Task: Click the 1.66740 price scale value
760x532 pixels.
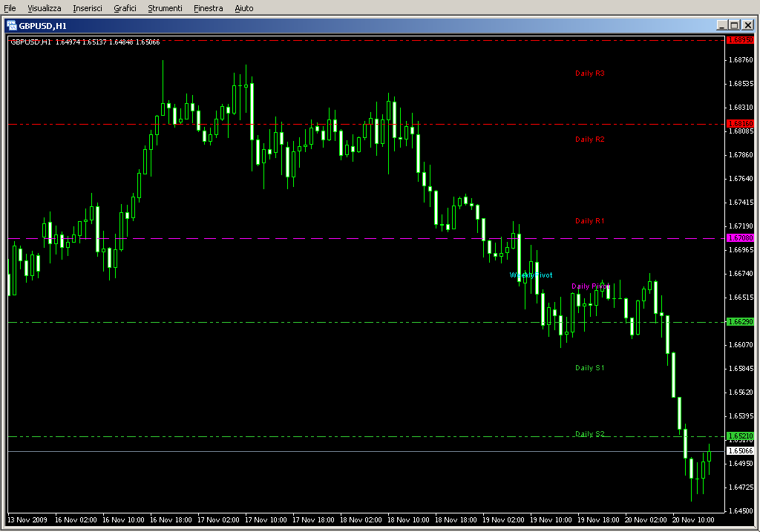Action: point(741,274)
